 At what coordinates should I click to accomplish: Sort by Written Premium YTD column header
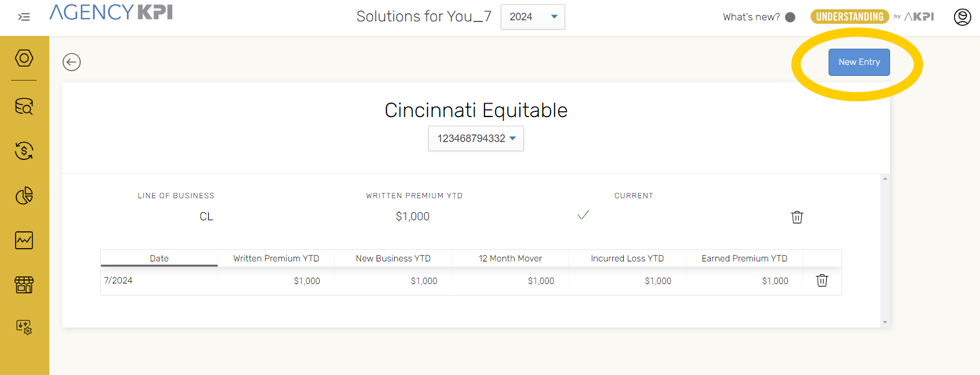(x=276, y=259)
